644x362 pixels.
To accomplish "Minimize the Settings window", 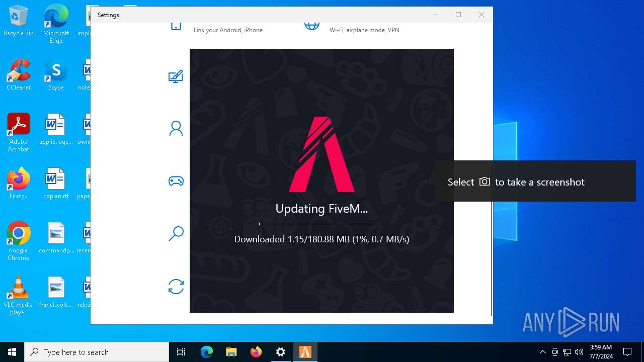I will [x=435, y=15].
